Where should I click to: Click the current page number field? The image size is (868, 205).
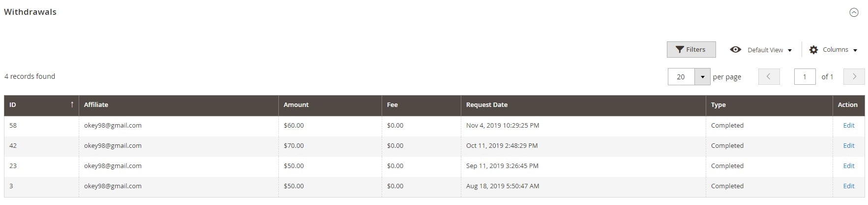pyautogui.click(x=805, y=77)
